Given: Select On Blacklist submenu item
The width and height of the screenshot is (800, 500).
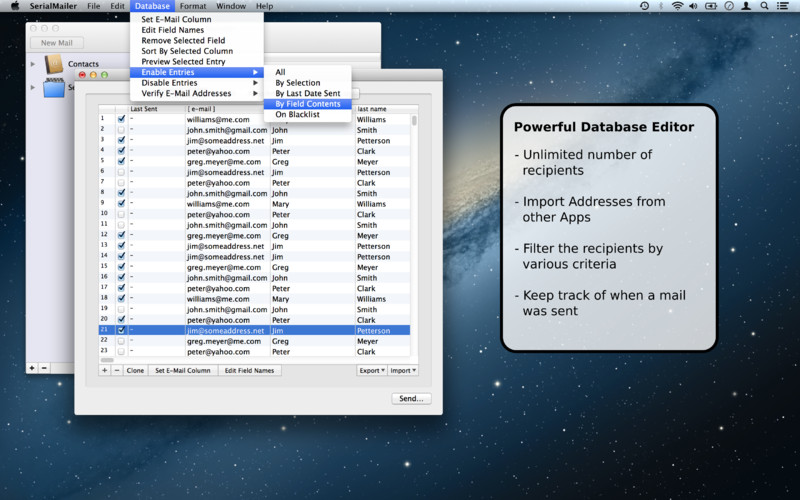Looking at the screenshot, I should (308, 114).
